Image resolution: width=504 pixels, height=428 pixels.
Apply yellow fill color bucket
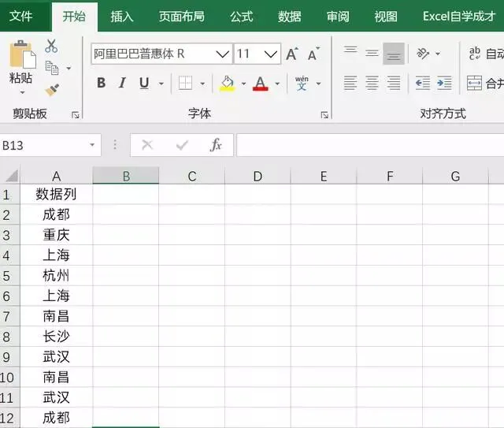coord(228,84)
